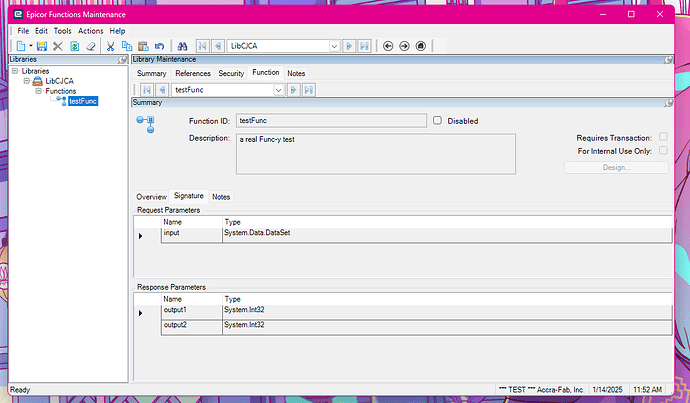Open the Actions menu

pyautogui.click(x=91, y=31)
